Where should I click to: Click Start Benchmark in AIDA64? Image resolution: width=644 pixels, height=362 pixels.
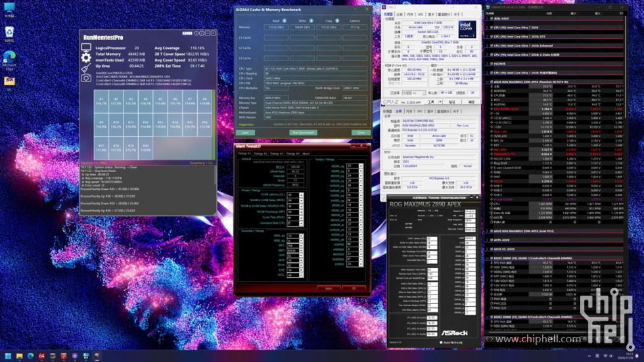point(303,133)
